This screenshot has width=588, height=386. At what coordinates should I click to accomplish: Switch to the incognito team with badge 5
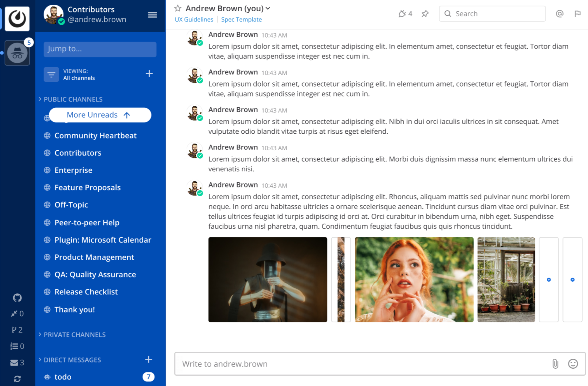tap(17, 53)
